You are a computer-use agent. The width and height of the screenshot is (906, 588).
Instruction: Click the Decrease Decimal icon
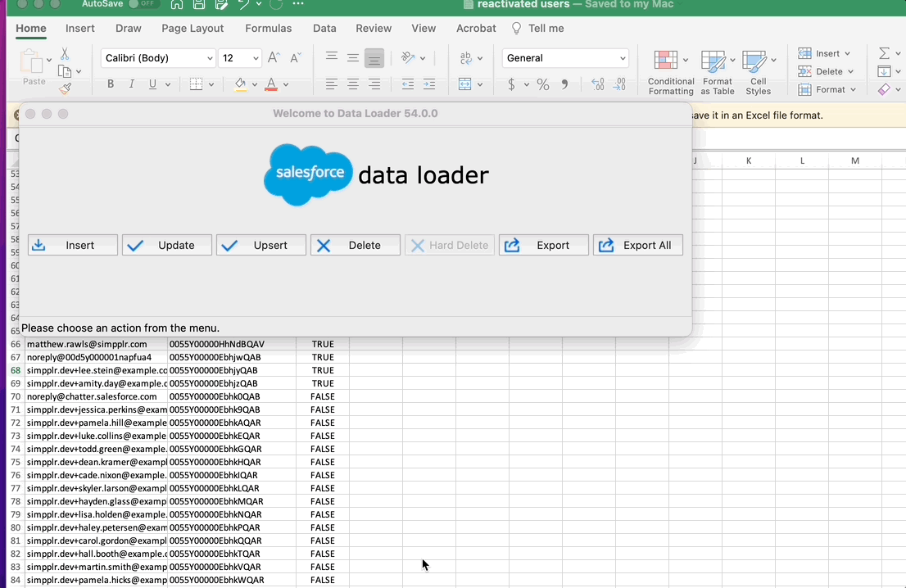point(618,84)
